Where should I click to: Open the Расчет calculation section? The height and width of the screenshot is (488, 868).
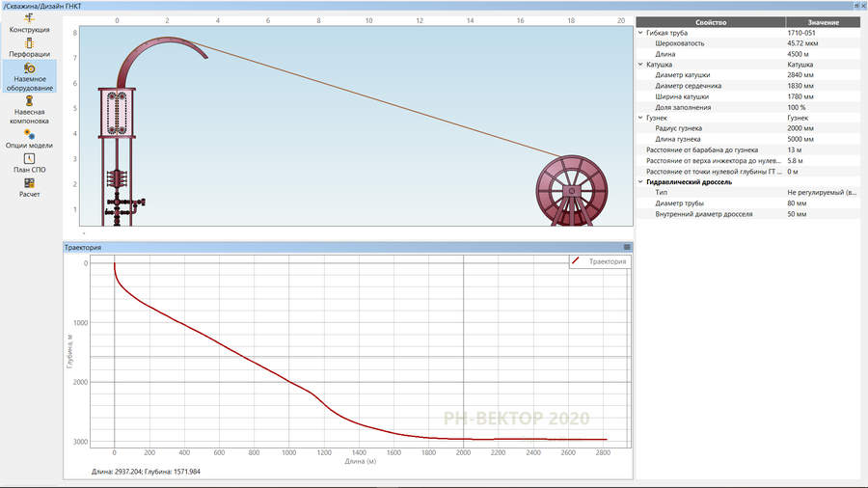coord(29,187)
